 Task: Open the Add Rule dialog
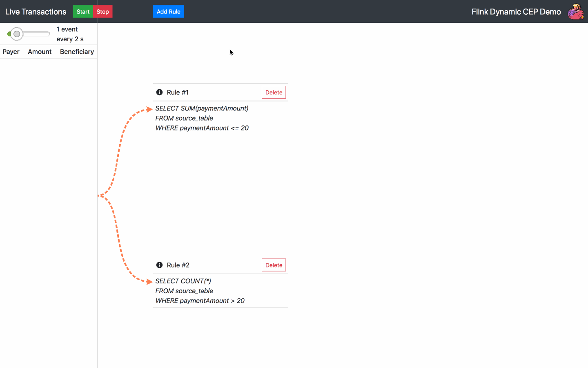[168, 11]
